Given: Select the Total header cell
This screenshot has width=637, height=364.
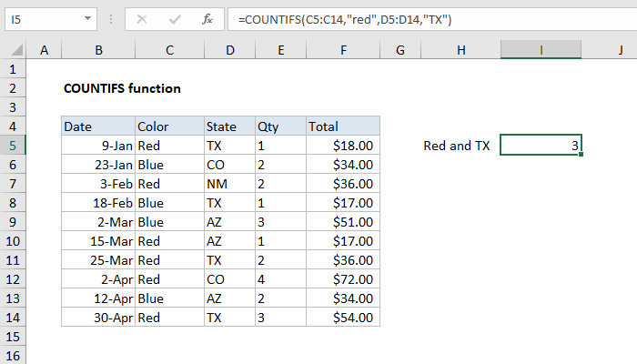Looking at the screenshot, I should pos(343,126).
